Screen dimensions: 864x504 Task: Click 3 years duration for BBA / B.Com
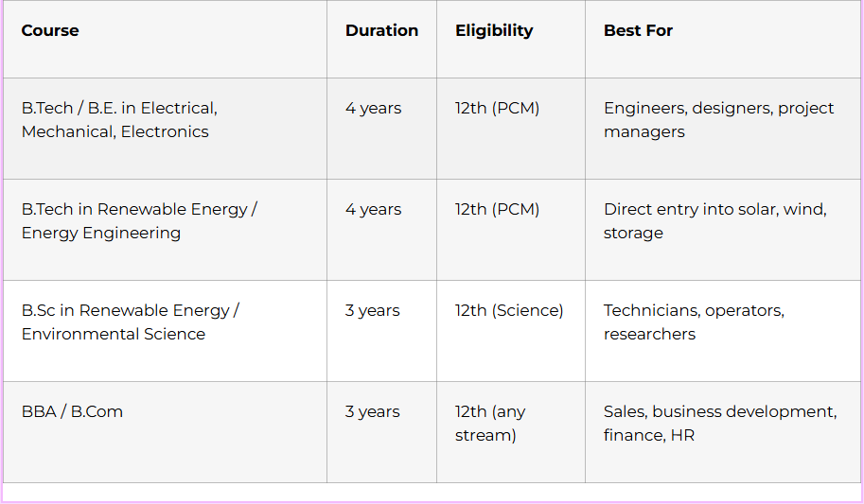373,411
